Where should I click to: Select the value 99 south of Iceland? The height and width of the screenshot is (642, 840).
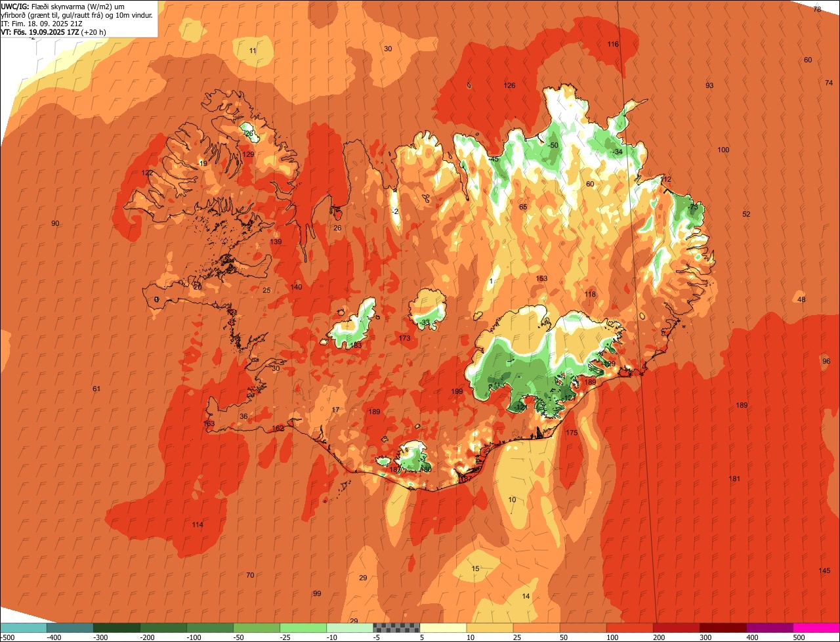pos(317,594)
